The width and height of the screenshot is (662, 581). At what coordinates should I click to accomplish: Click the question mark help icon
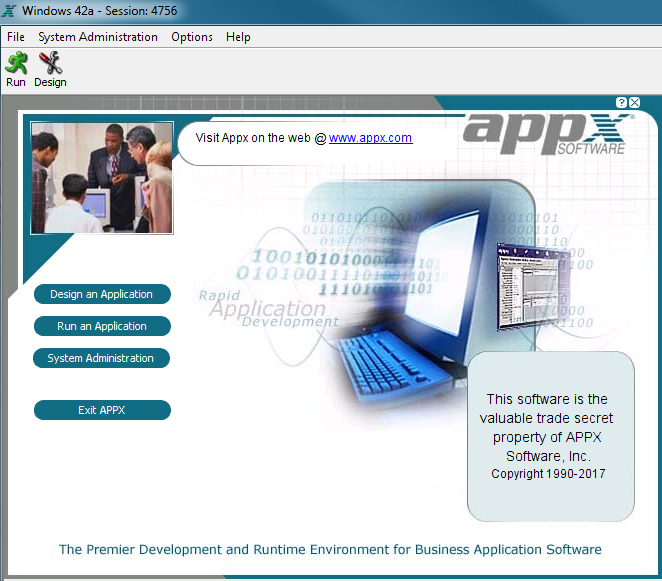621,103
